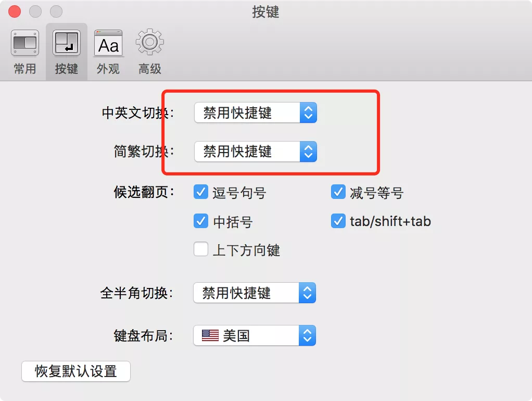
Task: Click blue arrows on 全半角切换 popup
Action: pos(308,293)
